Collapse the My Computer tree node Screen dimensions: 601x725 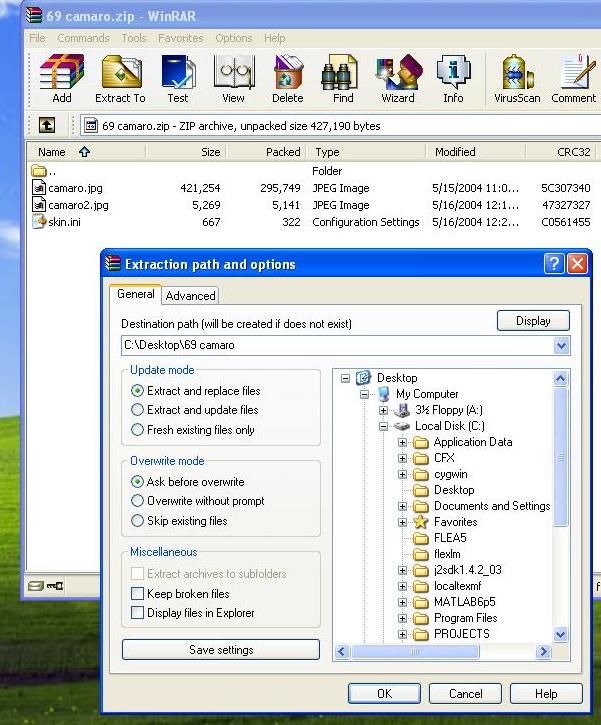click(364, 394)
